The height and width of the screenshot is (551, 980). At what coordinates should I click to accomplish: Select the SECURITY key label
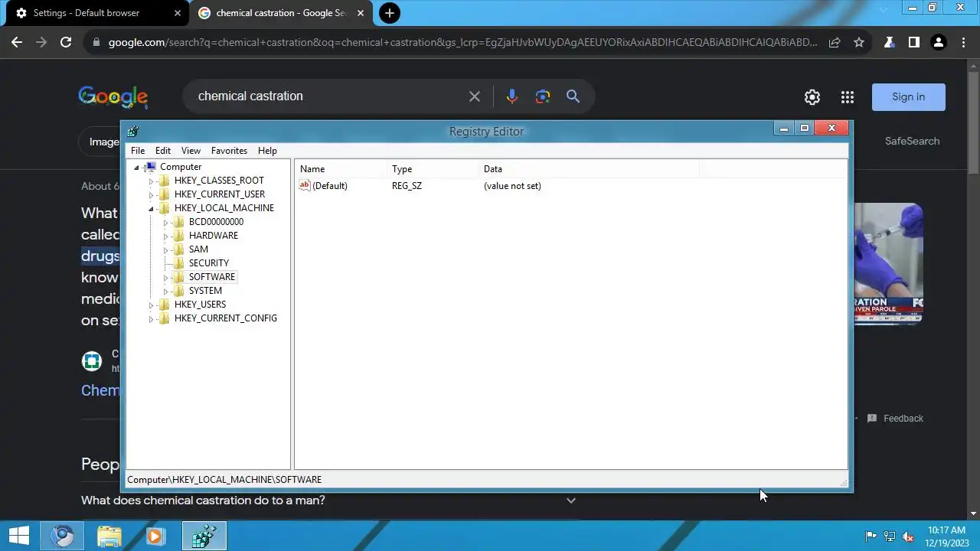tap(208, 263)
